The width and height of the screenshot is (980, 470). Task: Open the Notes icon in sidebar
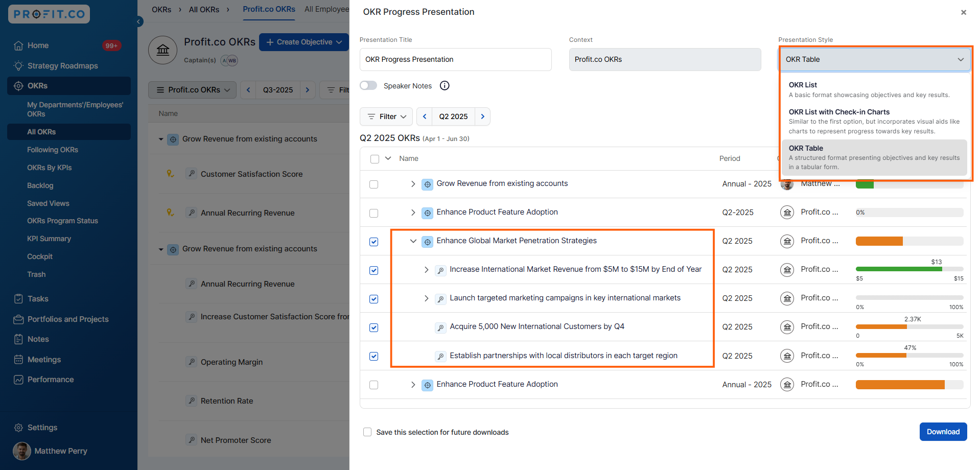tap(18, 339)
